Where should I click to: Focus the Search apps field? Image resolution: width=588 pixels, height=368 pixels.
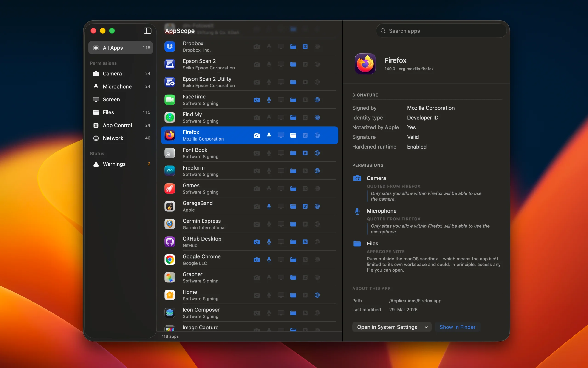[441, 31]
